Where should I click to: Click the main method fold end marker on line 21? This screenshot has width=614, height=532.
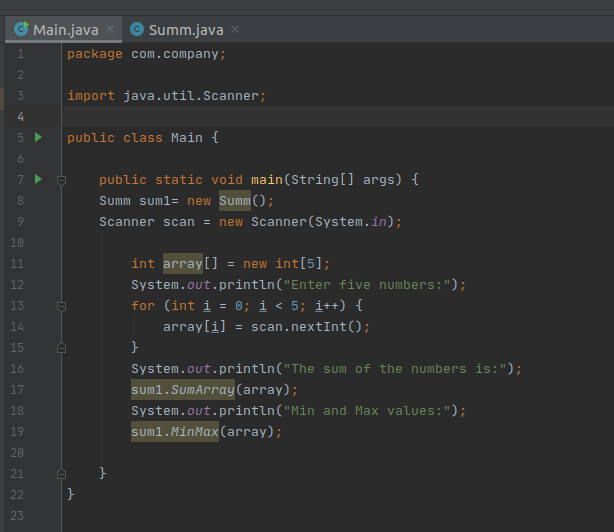61,474
